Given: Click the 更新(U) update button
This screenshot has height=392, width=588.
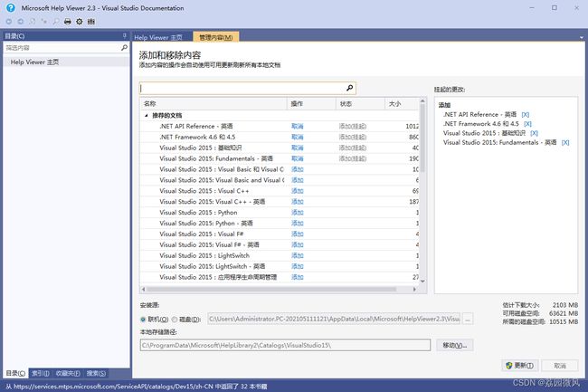Looking at the screenshot, I should coord(520,366).
